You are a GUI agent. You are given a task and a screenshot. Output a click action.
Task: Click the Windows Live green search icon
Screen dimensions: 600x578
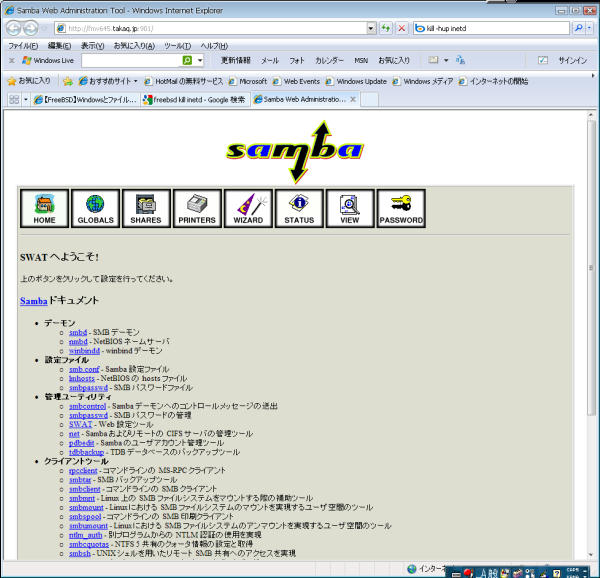click(187, 60)
